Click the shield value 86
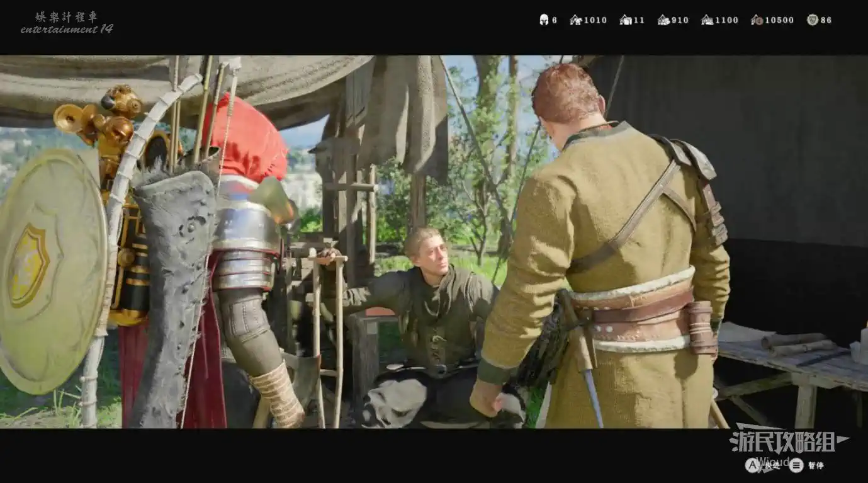The image size is (868, 483). pyautogui.click(x=826, y=20)
